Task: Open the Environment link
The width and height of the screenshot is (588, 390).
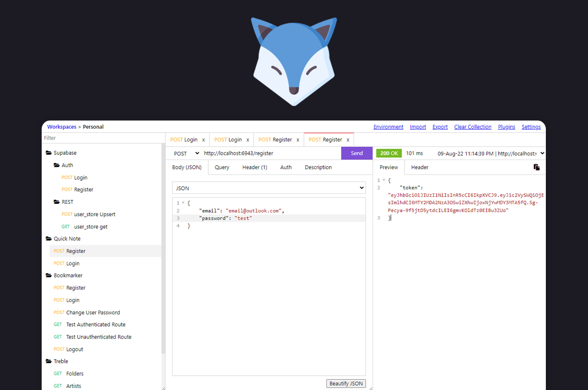Action: pos(388,127)
